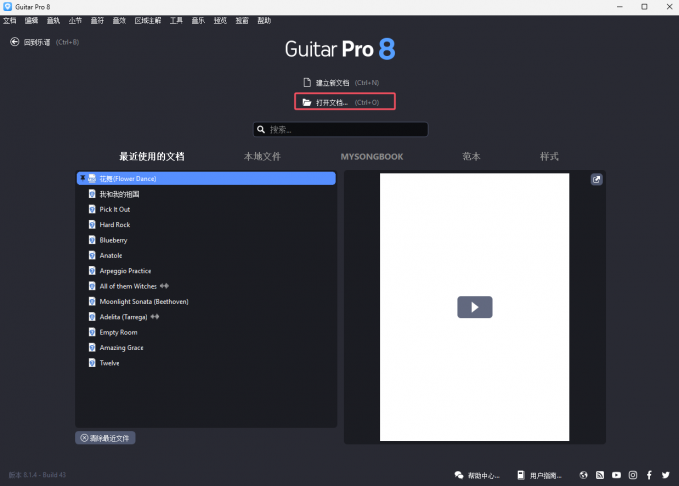Open the MYSONGBOOK tab
This screenshot has width=679, height=486.
coord(372,156)
